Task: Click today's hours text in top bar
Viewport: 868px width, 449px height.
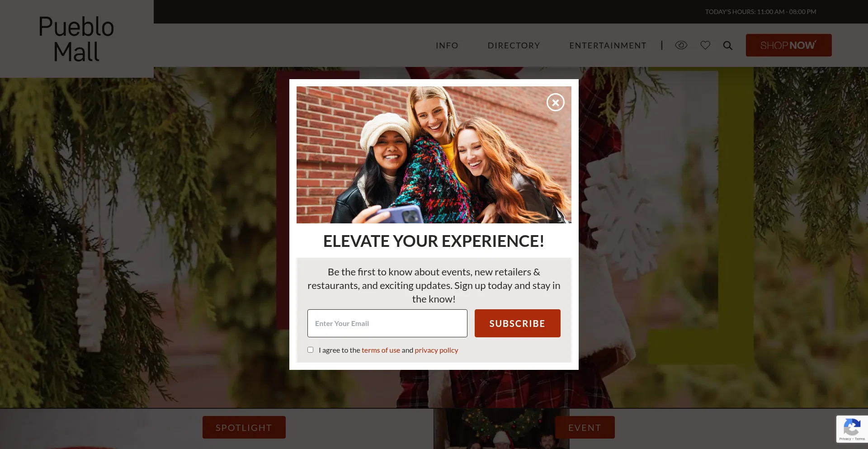Action: pos(760,12)
